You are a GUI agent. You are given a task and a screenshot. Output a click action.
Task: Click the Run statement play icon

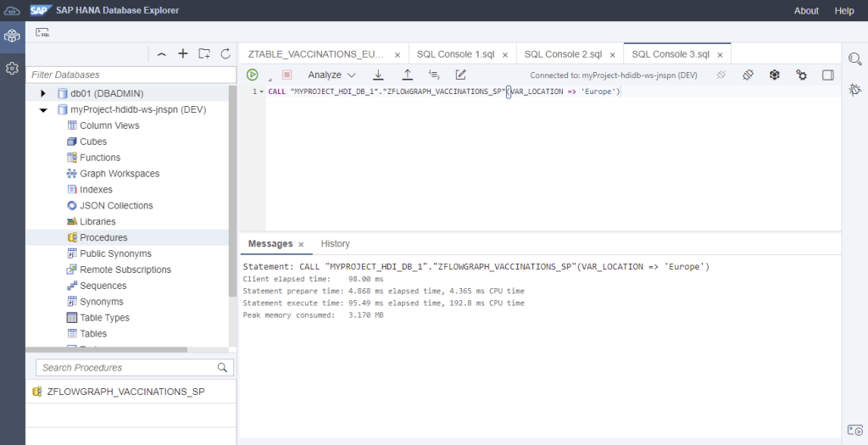tap(253, 75)
